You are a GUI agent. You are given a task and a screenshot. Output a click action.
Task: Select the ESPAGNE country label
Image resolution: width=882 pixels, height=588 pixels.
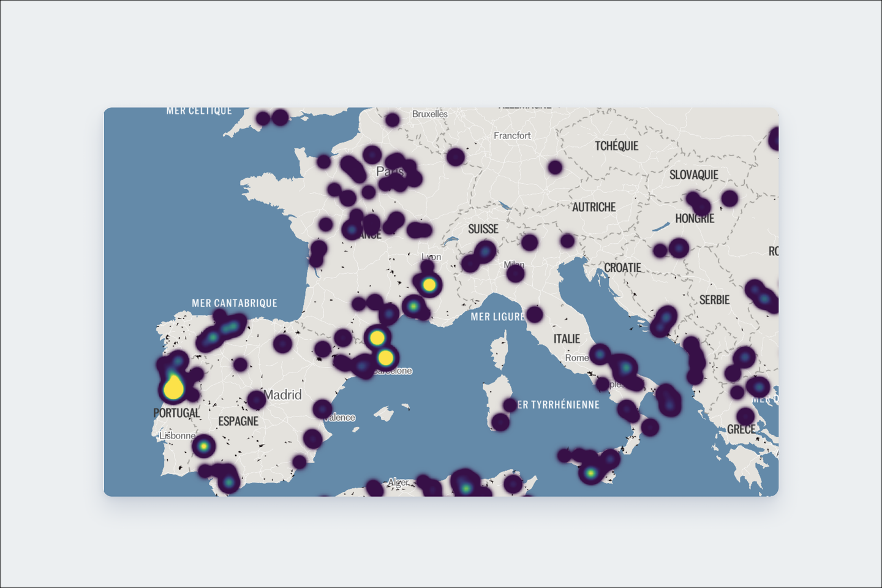[238, 421]
